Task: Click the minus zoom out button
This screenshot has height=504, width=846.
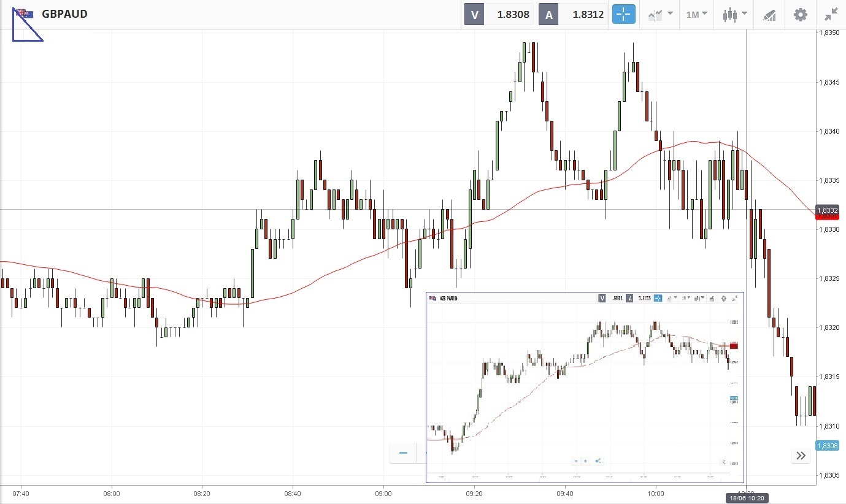Action: 403,453
